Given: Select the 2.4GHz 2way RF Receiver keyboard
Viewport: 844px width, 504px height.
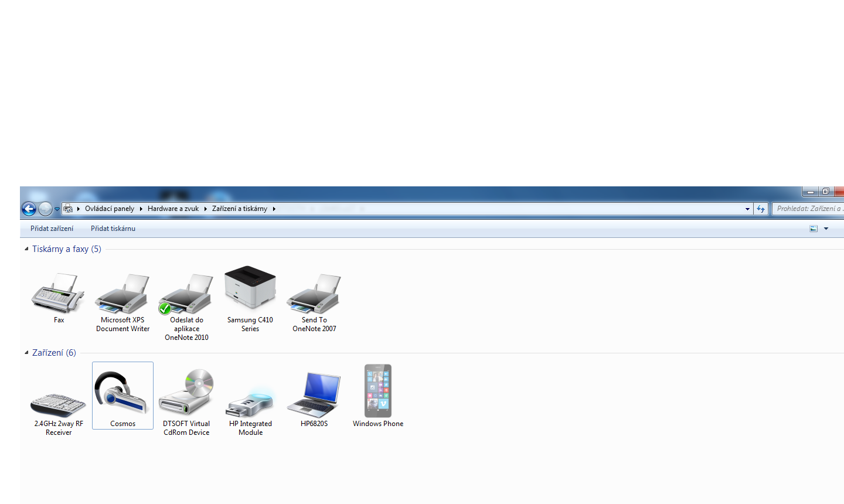Looking at the screenshot, I should tap(59, 404).
